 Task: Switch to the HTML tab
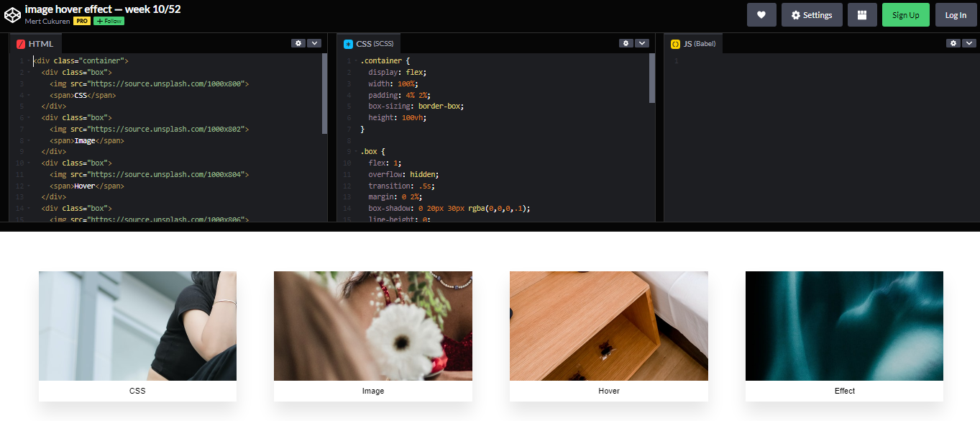coord(41,43)
